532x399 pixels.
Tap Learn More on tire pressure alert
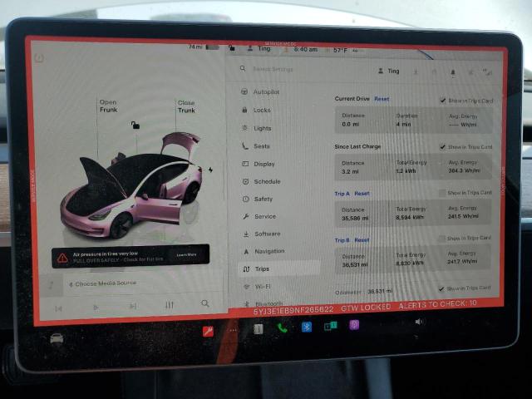[x=186, y=254]
